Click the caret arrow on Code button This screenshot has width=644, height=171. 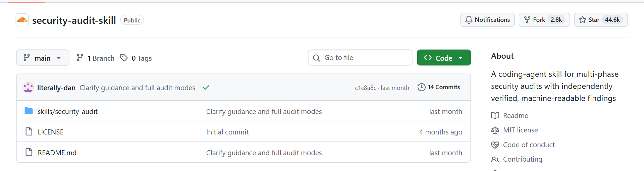461,58
